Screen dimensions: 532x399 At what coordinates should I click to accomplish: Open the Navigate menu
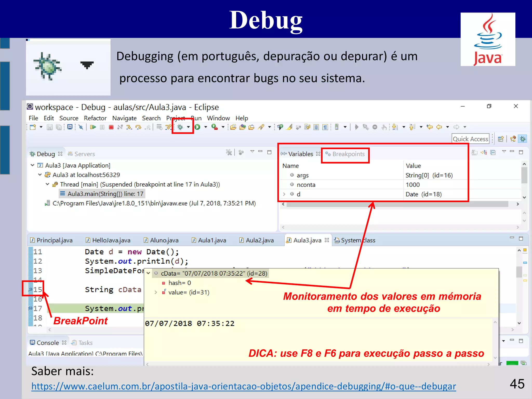click(x=124, y=118)
